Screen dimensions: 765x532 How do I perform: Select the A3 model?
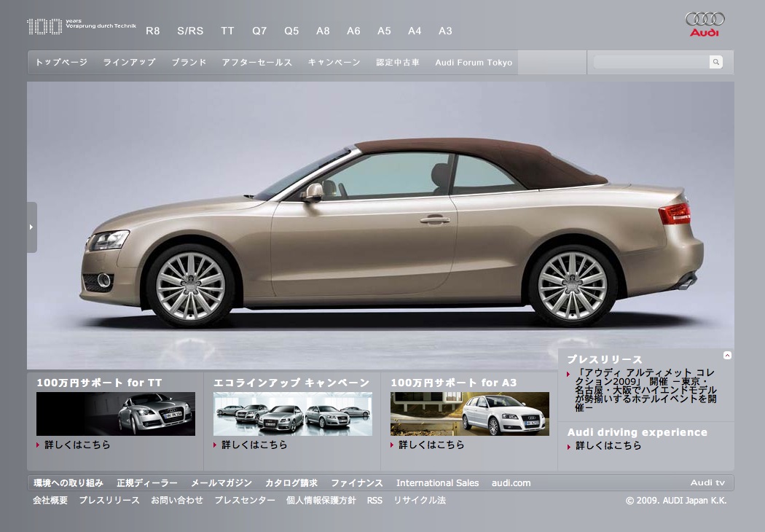click(445, 31)
